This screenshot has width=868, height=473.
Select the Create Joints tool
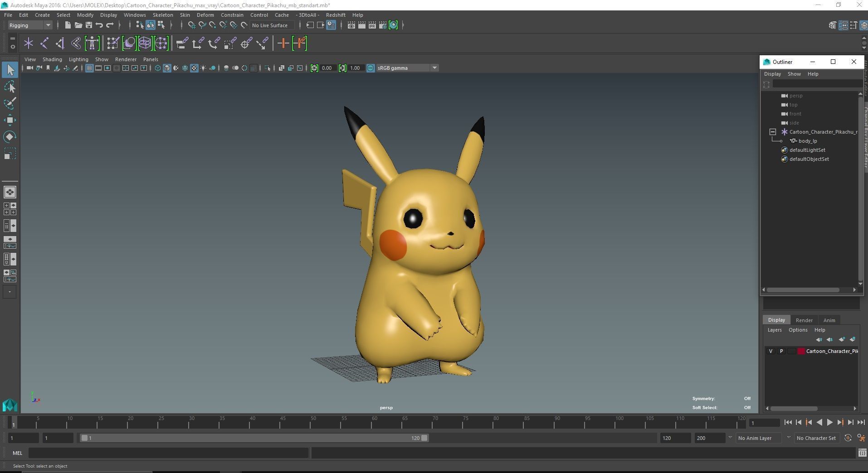coord(44,43)
